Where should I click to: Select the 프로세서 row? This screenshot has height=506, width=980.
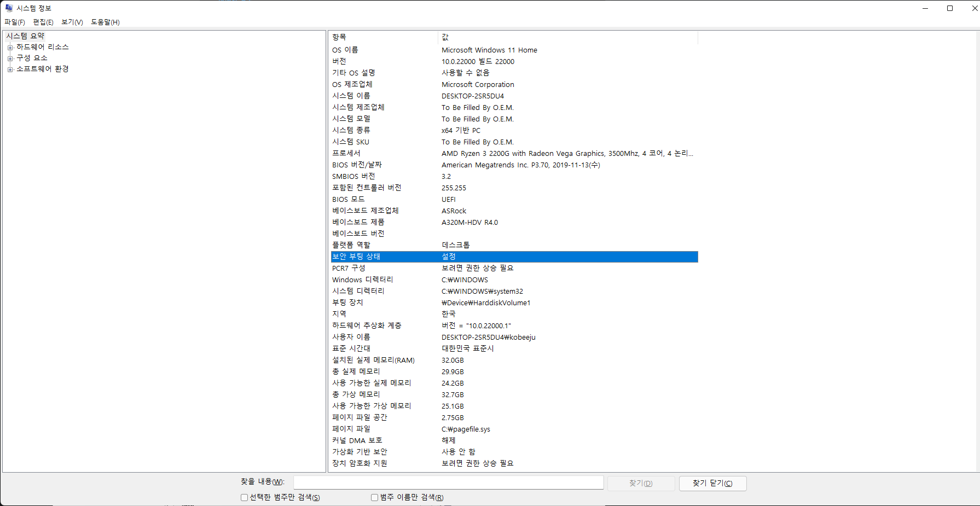coord(514,153)
